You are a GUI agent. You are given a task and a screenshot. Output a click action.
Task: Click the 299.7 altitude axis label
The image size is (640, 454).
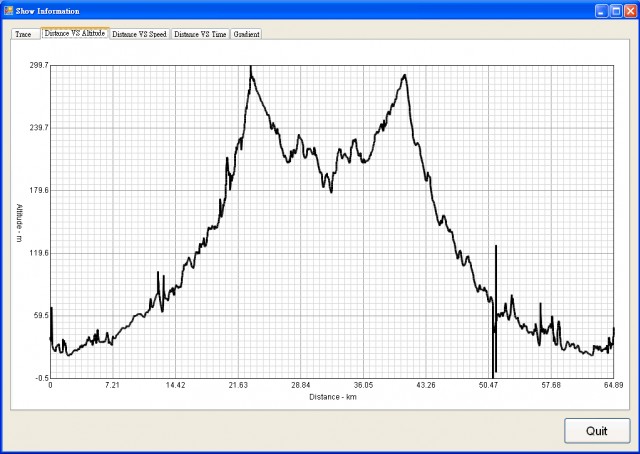tap(39, 65)
